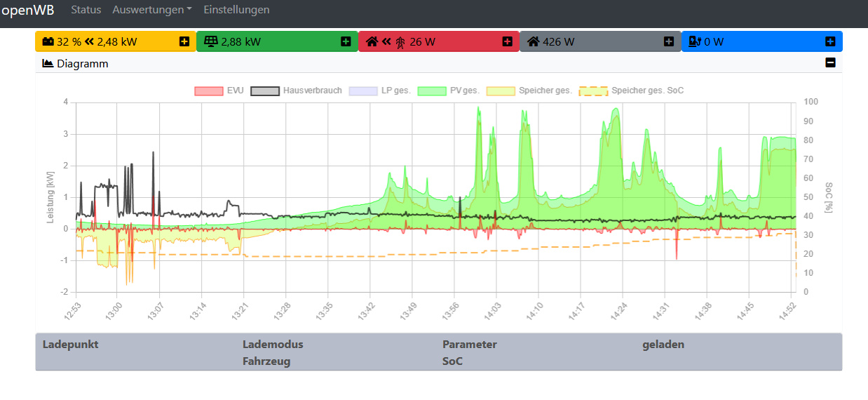
Task: Go to Einstellungen in the navbar
Action: (236, 10)
